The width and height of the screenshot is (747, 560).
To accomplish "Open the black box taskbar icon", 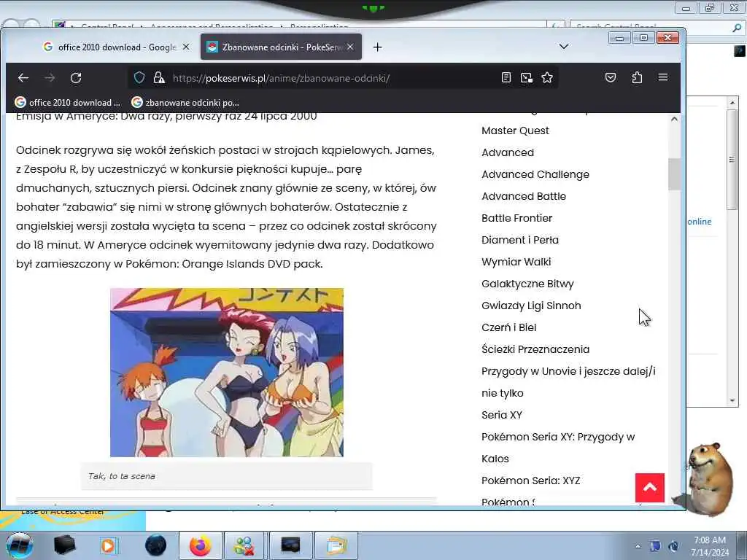I will pyautogui.click(x=64, y=545).
